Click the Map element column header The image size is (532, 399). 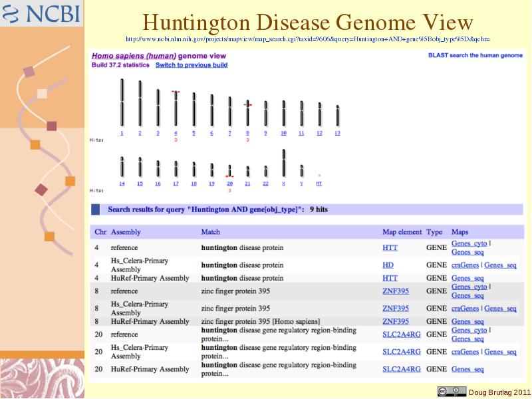402,231
